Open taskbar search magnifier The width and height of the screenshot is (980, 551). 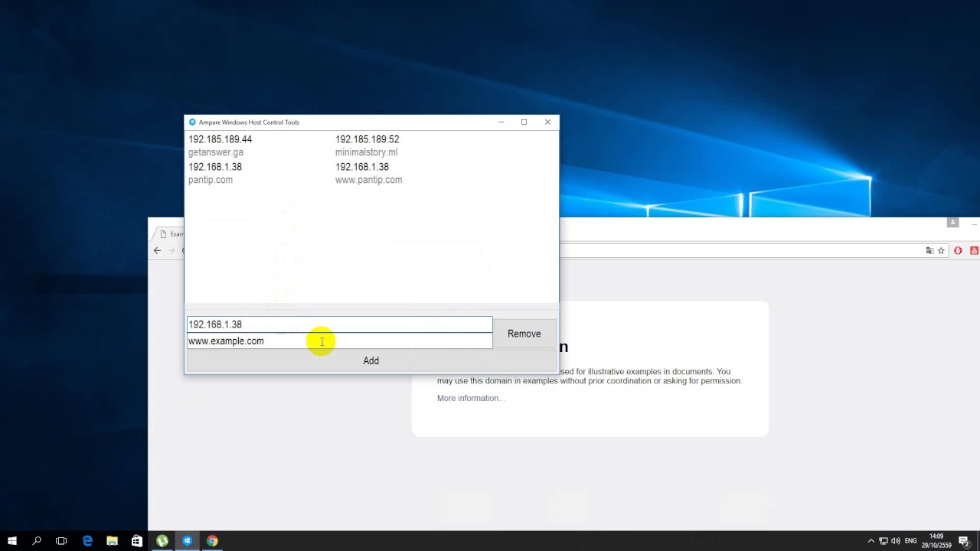click(x=37, y=541)
